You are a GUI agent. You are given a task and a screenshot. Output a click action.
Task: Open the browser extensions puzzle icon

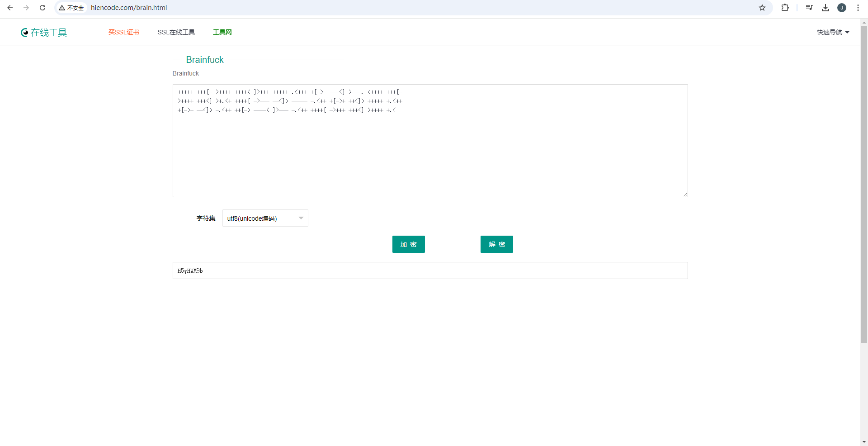[x=785, y=8]
